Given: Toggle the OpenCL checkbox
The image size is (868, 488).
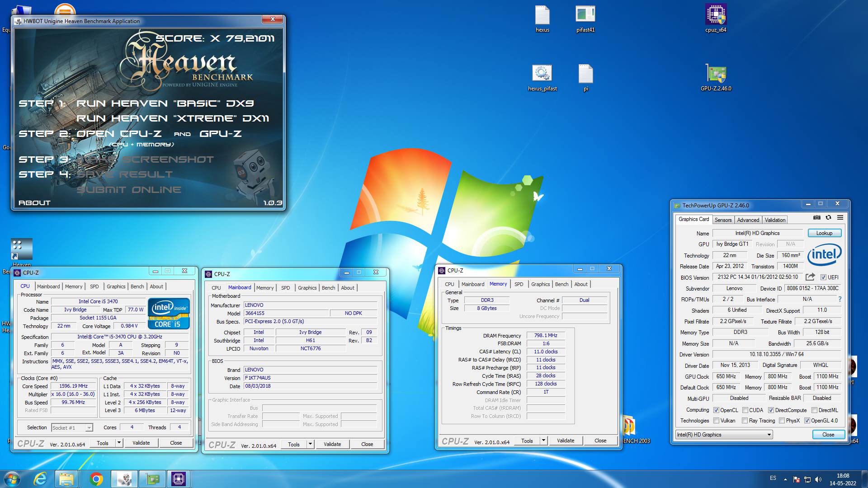Looking at the screenshot, I should click(x=716, y=410).
